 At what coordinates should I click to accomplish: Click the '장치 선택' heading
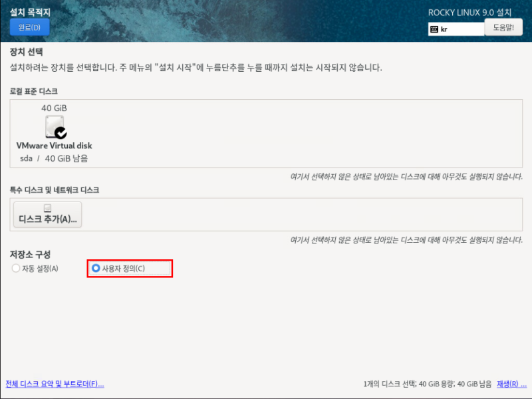click(x=26, y=52)
